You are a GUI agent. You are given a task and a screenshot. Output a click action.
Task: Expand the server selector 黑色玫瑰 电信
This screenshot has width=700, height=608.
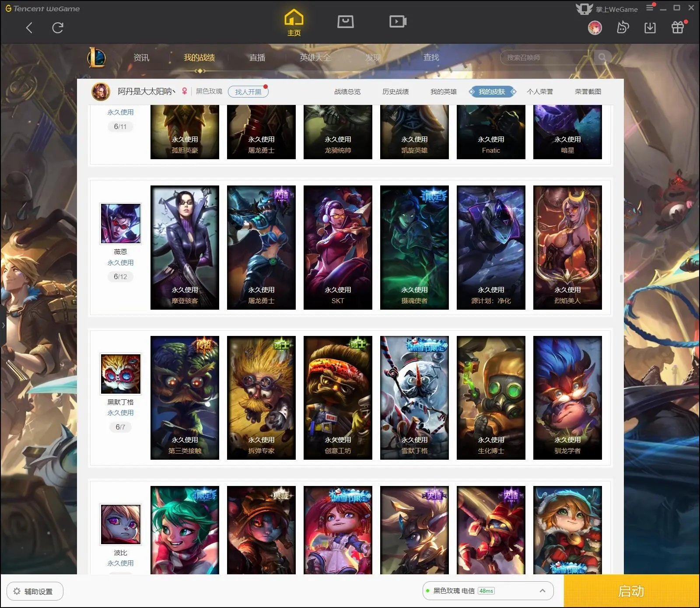(x=488, y=591)
